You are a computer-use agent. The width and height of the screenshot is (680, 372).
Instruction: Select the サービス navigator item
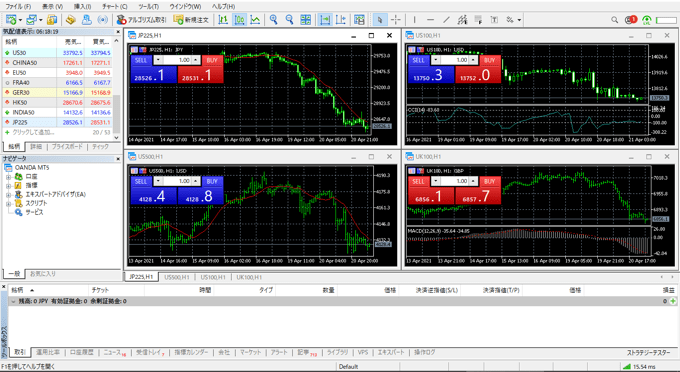point(34,212)
